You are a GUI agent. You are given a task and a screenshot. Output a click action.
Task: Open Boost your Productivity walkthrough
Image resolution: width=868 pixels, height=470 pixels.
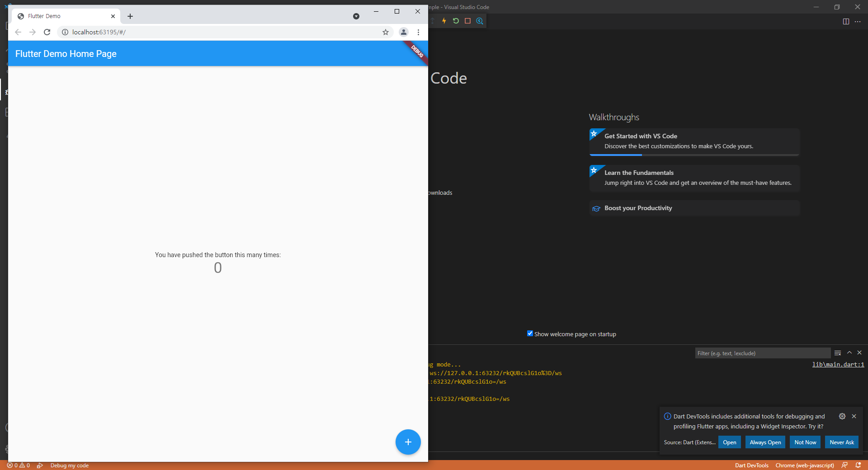pos(694,208)
